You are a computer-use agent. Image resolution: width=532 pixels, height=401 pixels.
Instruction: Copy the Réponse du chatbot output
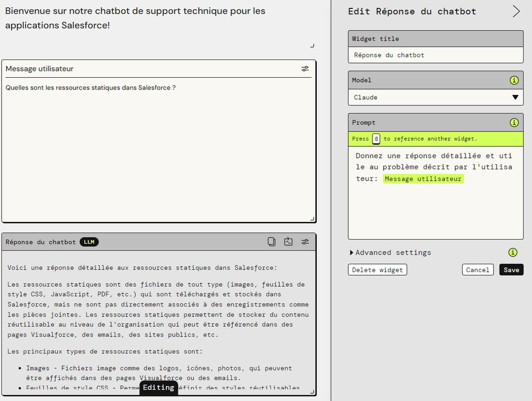271,242
